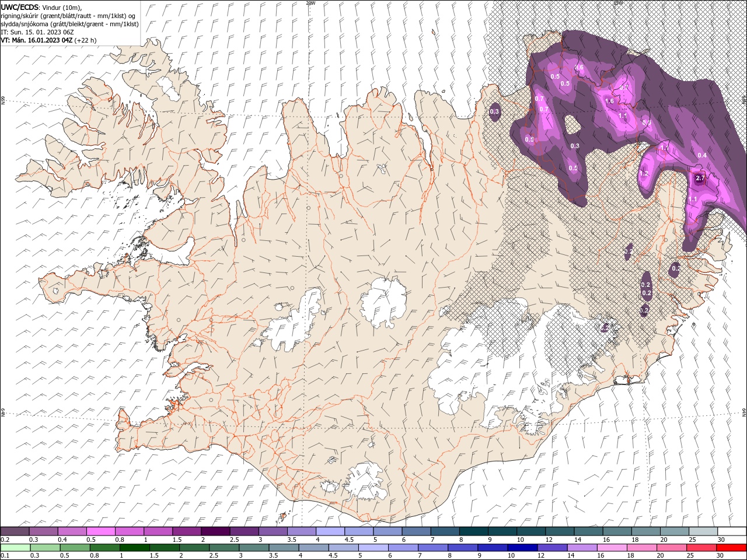This screenshot has height=560, width=747.
Task: Pick the purple-row swatch between 3 and 3.5
Action: (x=273, y=531)
